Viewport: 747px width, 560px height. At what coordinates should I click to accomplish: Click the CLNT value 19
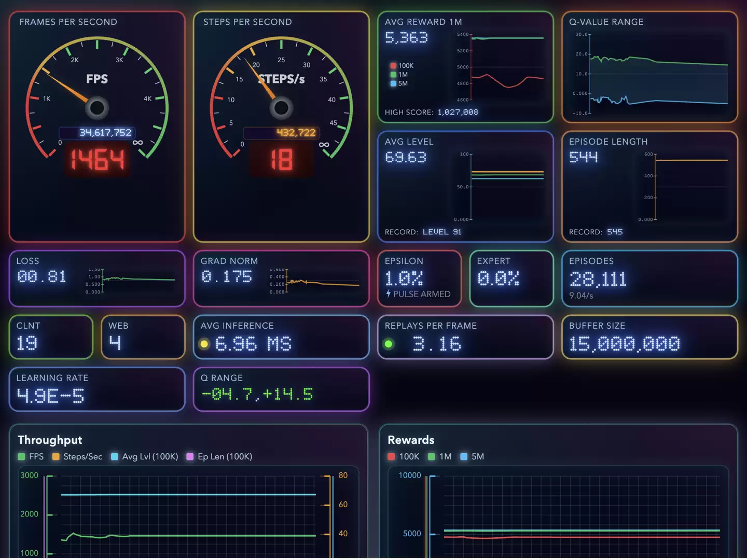(x=27, y=343)
